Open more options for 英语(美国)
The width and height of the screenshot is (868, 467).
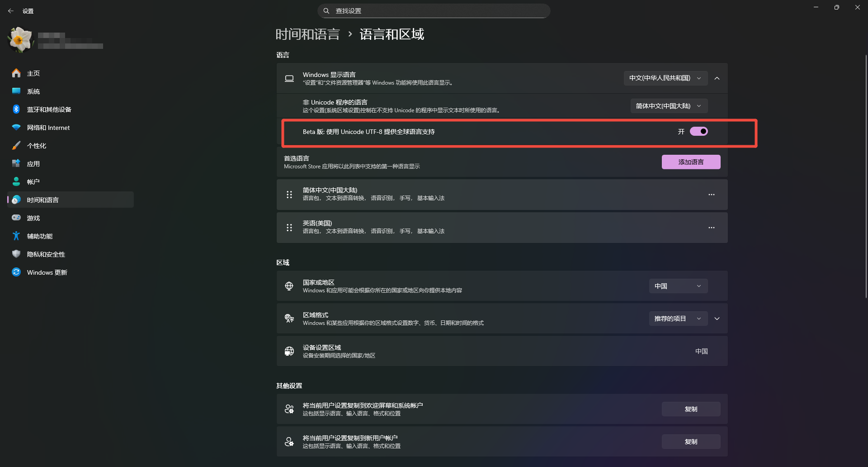(x=711, y=228)
